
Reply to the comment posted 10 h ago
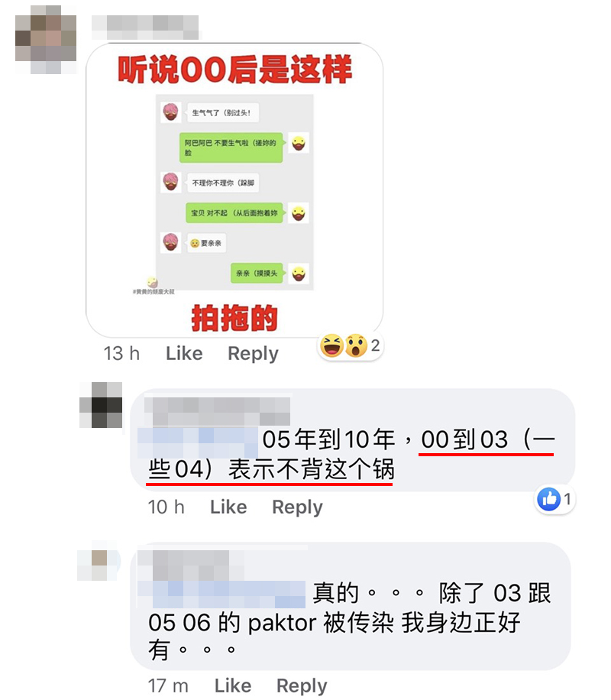297,507
